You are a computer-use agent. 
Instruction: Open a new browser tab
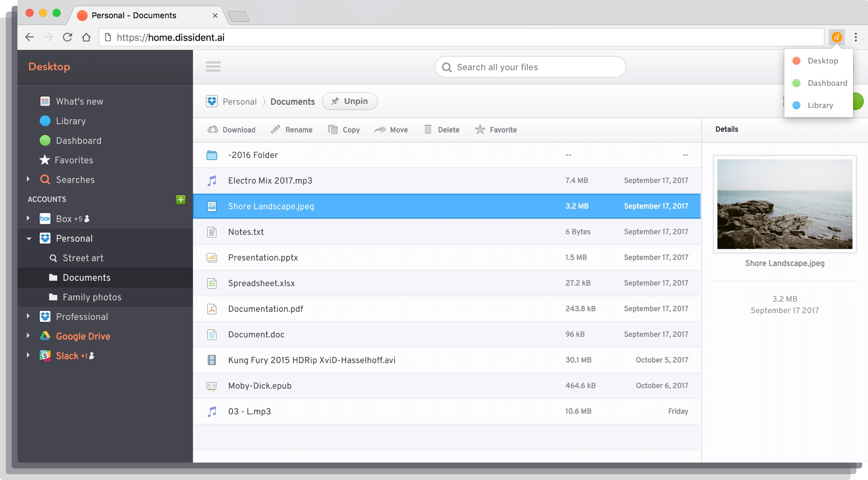[x=238, y=16]
